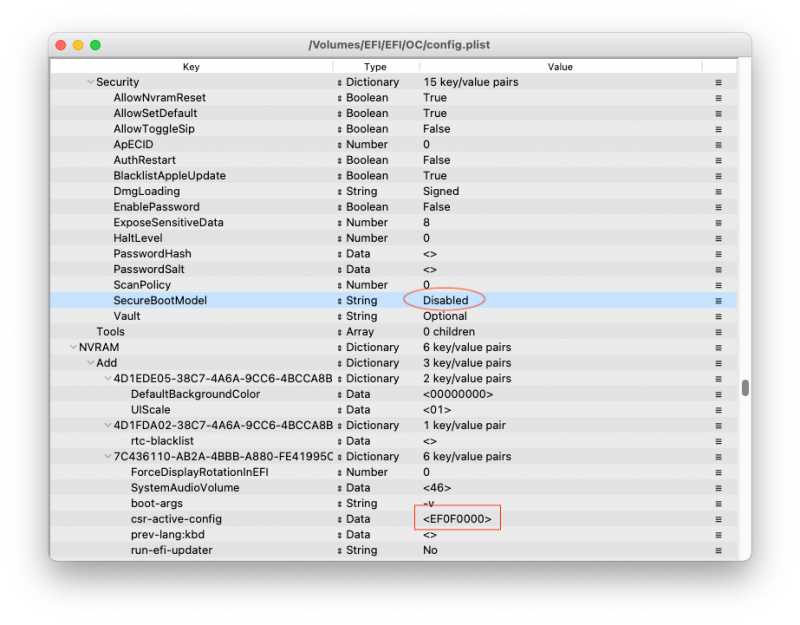Click the vertical scrollbar thumb
800x625 pixels.
(744, 387)
